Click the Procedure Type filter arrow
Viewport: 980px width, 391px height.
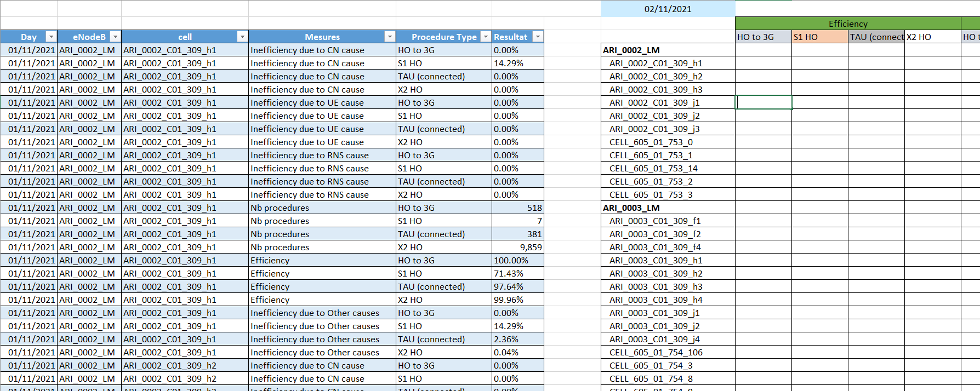click(486, 37)
